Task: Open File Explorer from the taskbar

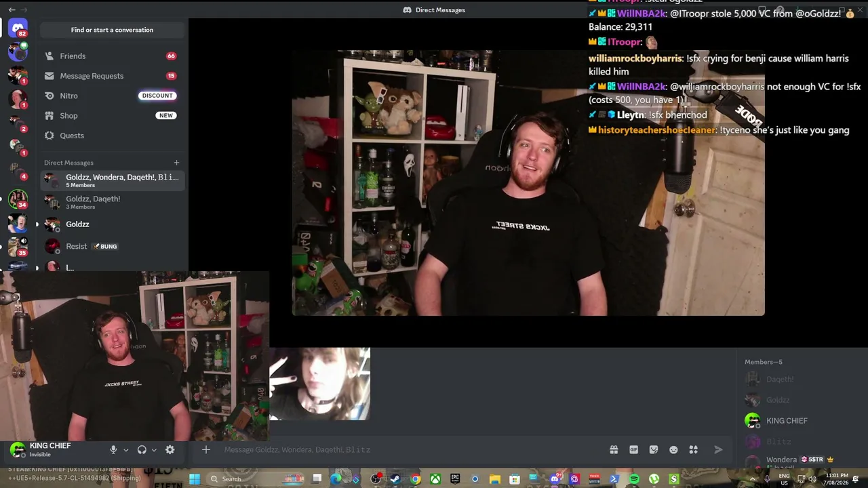Action: click(x=495, y=479)
